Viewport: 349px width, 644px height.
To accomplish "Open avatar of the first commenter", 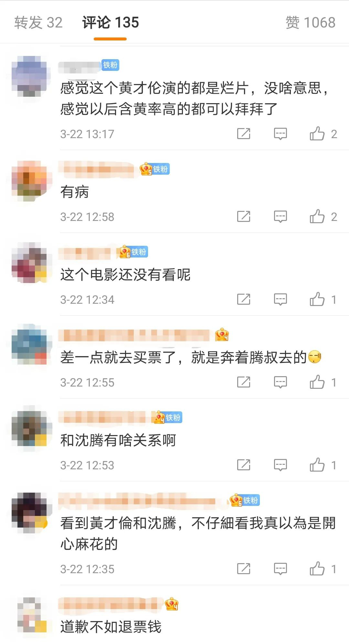I will tap(31, 76).
